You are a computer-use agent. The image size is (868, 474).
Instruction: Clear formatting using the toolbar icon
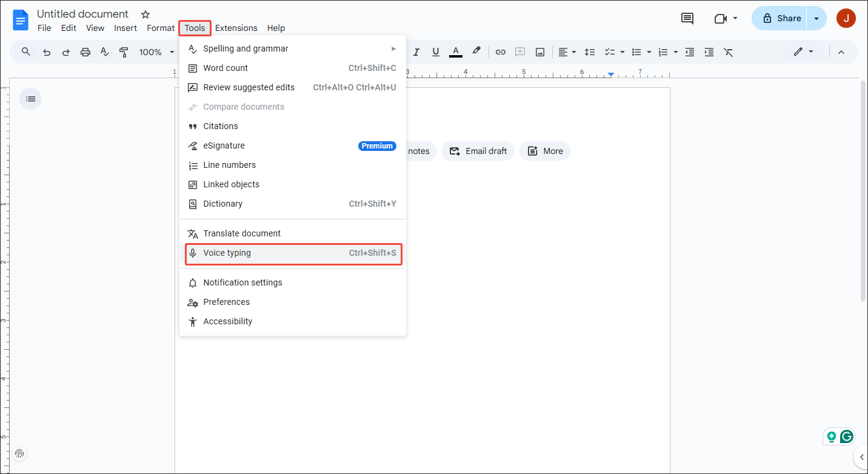tap(728, 52)
